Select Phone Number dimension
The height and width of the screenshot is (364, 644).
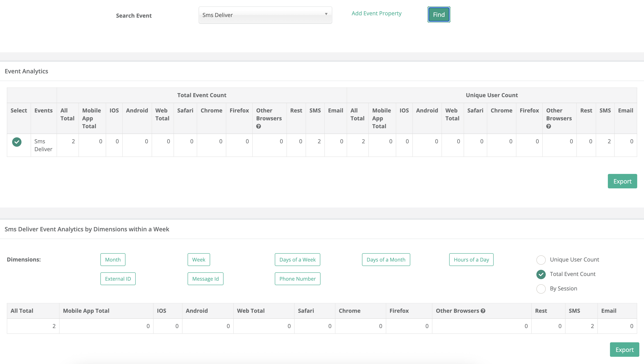tap(297, 279)
